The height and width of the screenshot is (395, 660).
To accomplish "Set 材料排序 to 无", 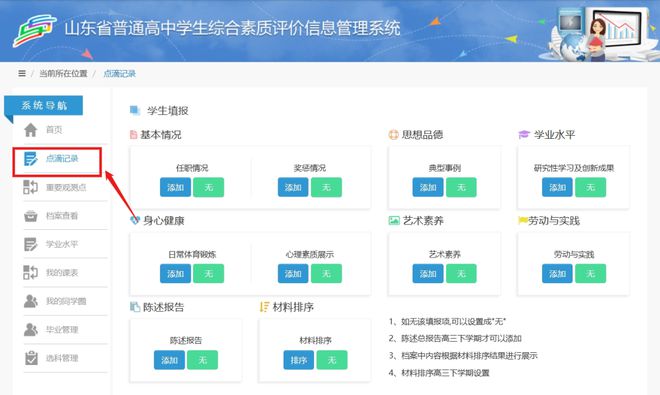I will click(x=332, y=360).
